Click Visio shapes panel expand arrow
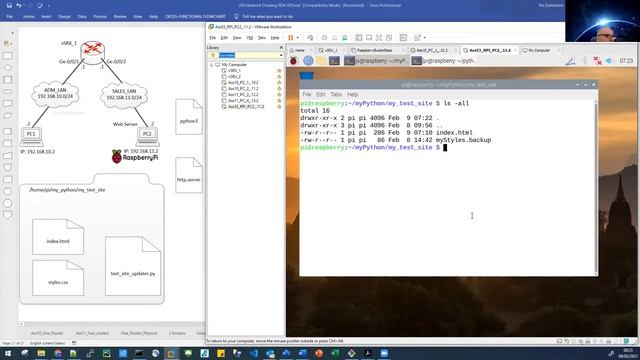The height and width of the screenshot is (360, 640). [x=12, y=33]
